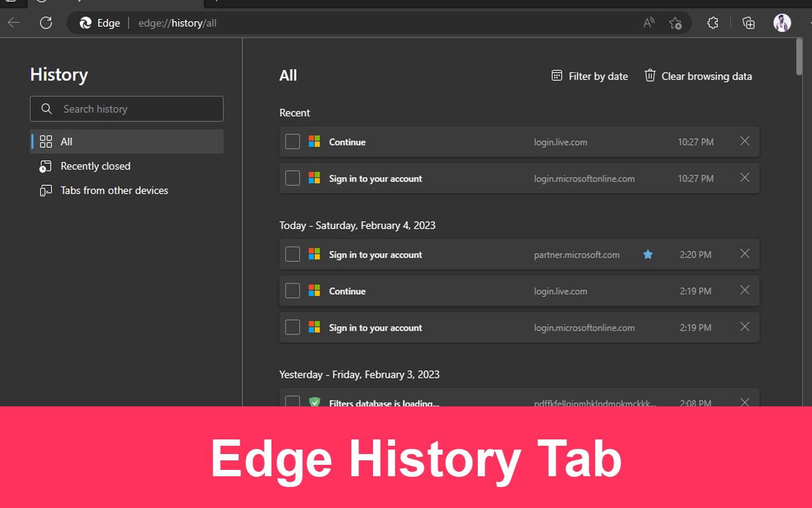Select checkbox for 2:19 PM Continue entry
The height and width of the screenshot is (508, 812).
click(292, 291)
